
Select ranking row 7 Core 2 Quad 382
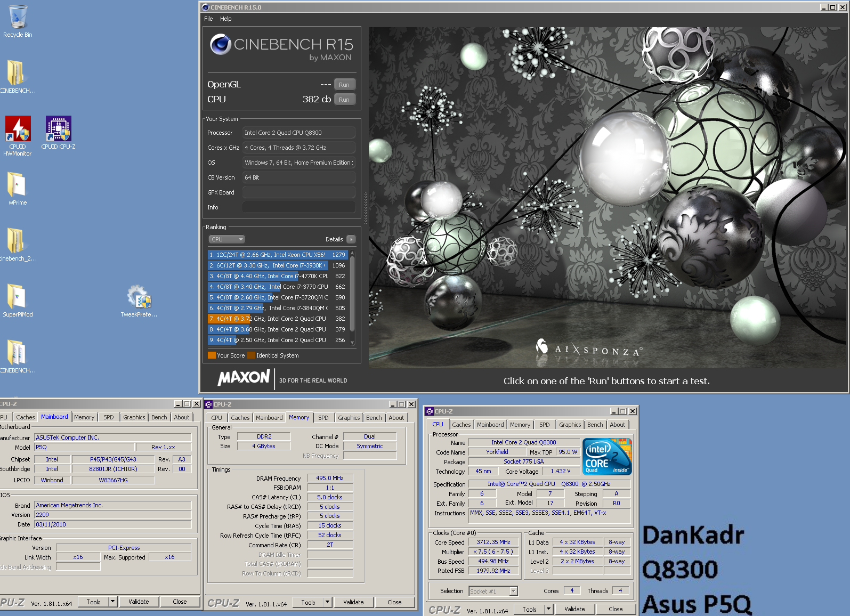(x=278, y=319)
